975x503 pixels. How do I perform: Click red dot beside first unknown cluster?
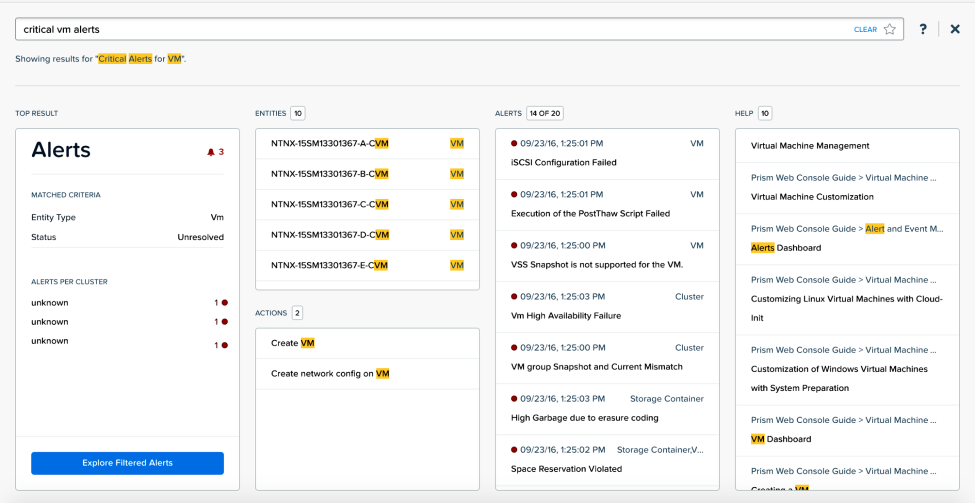[x=224, y=303]
